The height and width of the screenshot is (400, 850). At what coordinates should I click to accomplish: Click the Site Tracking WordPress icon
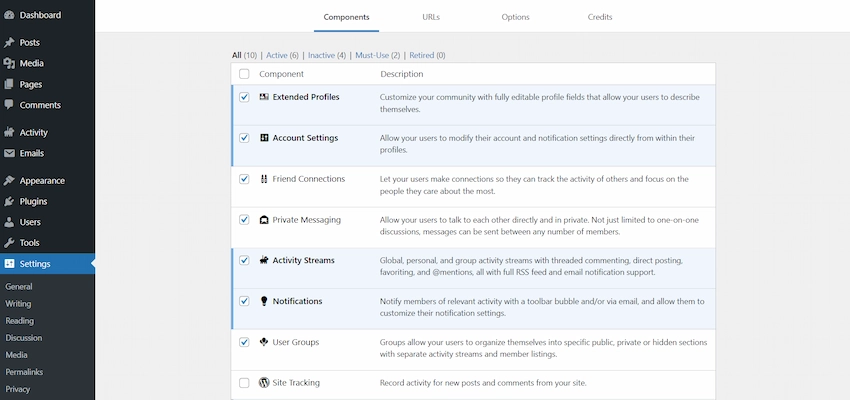coord(264,383)
